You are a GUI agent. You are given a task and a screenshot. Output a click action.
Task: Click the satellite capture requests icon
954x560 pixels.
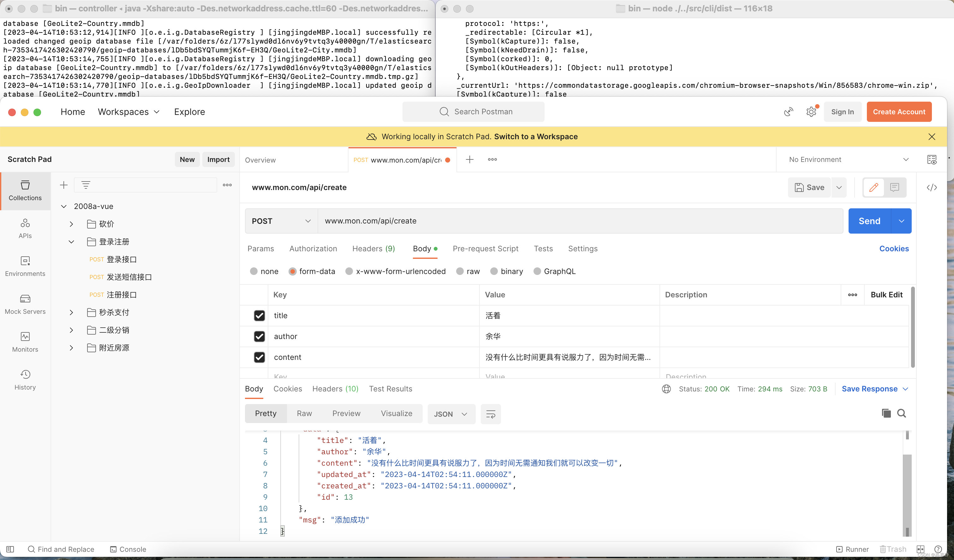789,112
